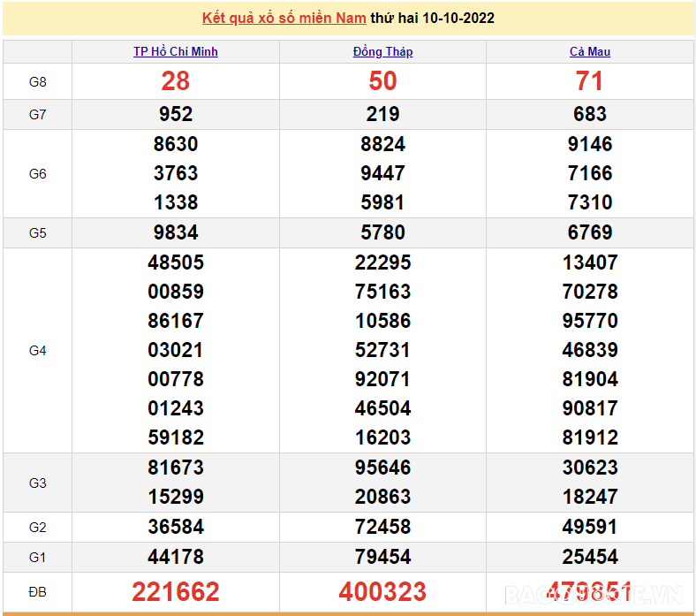
Task: Click G4 result 48505
Action: click(x=176, y=262)
